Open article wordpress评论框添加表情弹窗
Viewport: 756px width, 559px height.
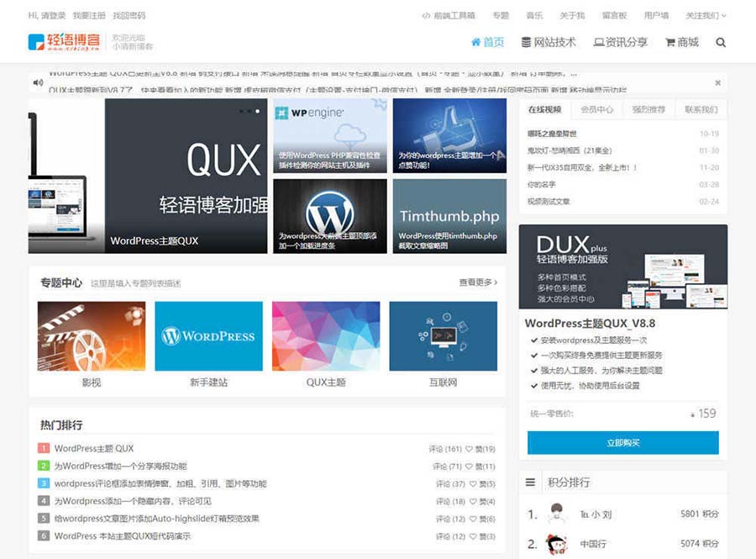[160, 483]
